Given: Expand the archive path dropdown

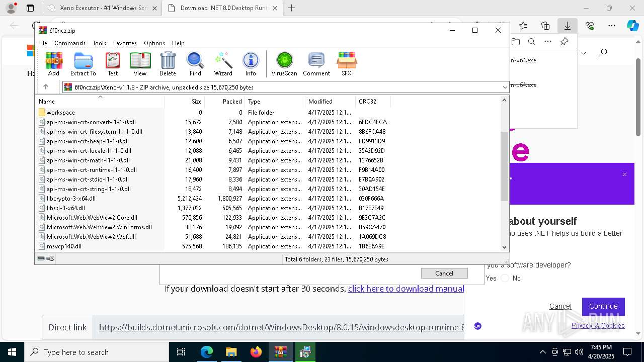Looking at the screenshot, I should [x=505, y=87].
